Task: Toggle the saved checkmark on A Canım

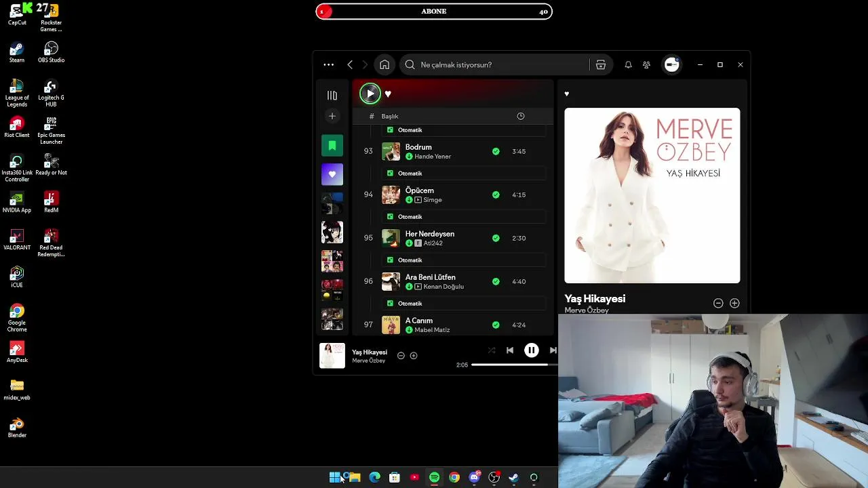Action: pyautogui.click(x=496, y=325)
